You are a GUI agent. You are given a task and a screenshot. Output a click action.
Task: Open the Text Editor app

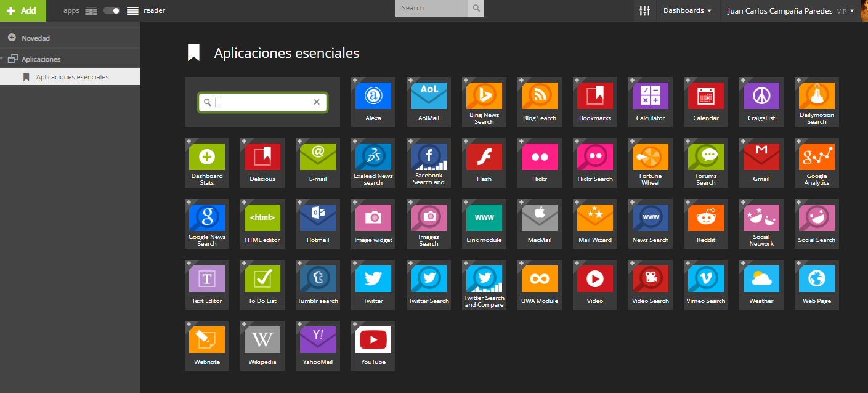(x=207, y=285)
